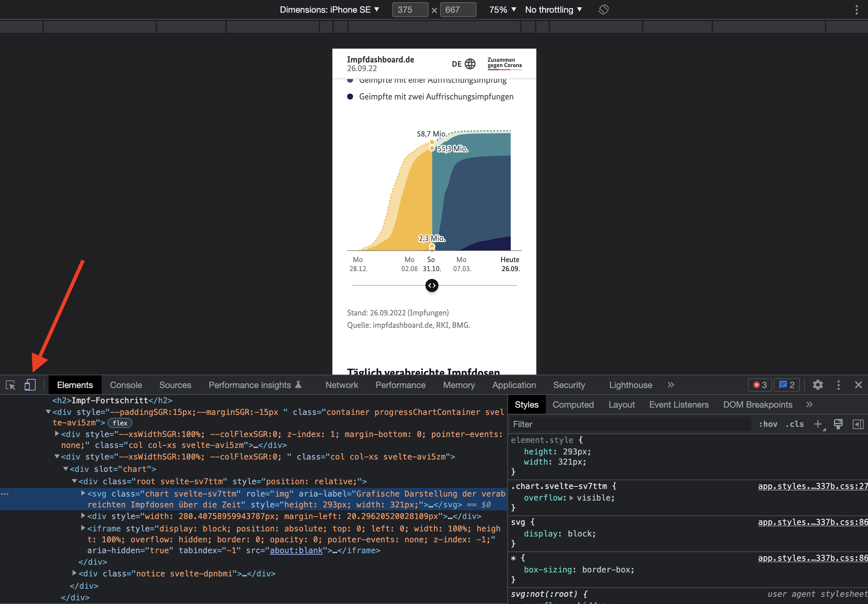
Task: Toggle the :hov element state panel
Action: coord(768,424)
